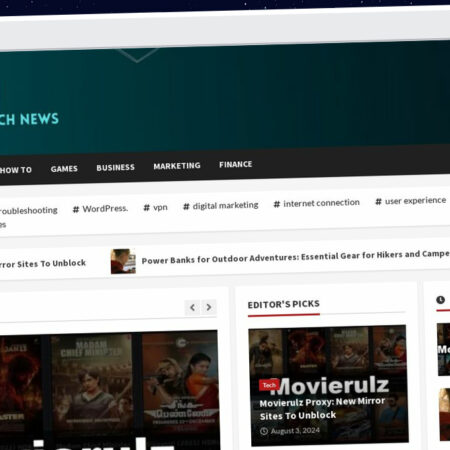
Task: Click the clock icon in right sidebar header
Action: click(x=441, y=300)
